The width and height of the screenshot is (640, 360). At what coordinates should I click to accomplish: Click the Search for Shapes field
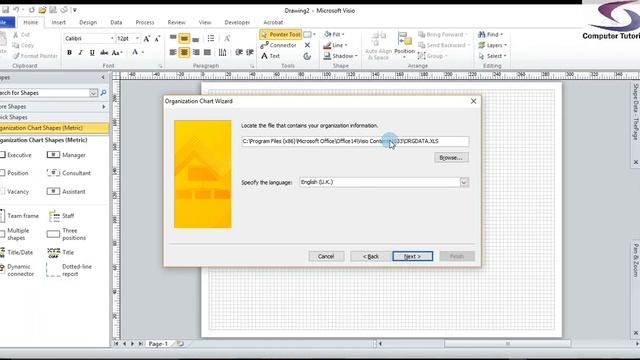(x=45, y=93)
